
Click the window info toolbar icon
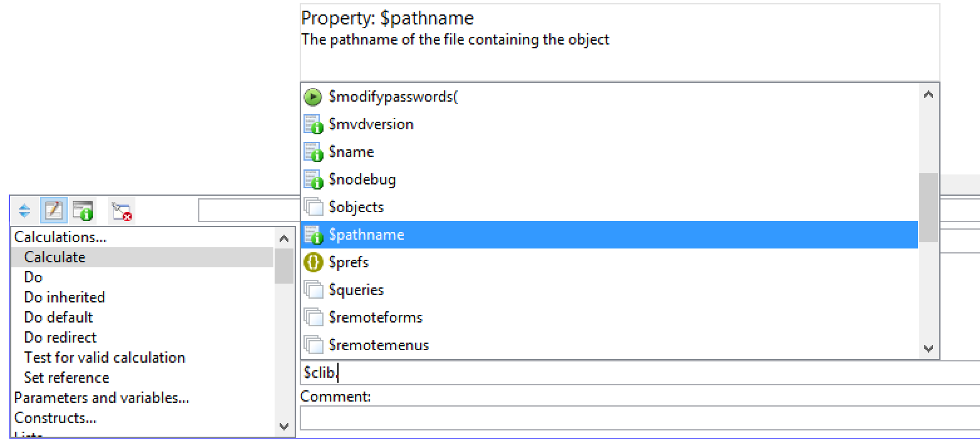coord(83,211)
